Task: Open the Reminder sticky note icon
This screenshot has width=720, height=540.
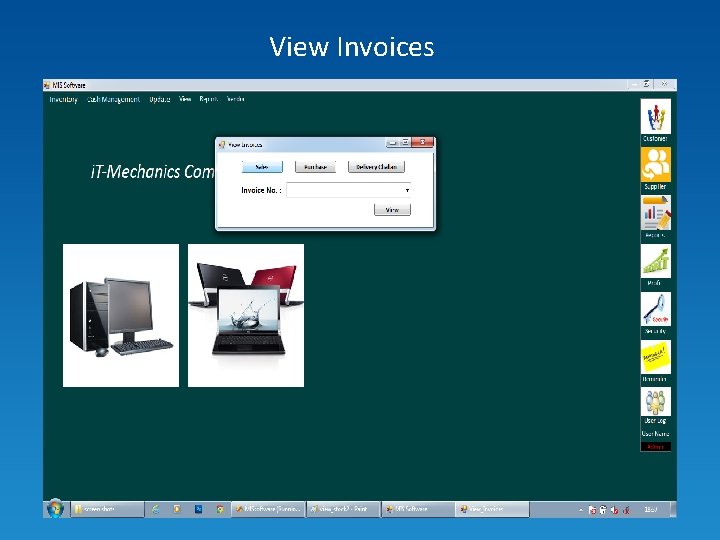Action: tap(655, 357)
